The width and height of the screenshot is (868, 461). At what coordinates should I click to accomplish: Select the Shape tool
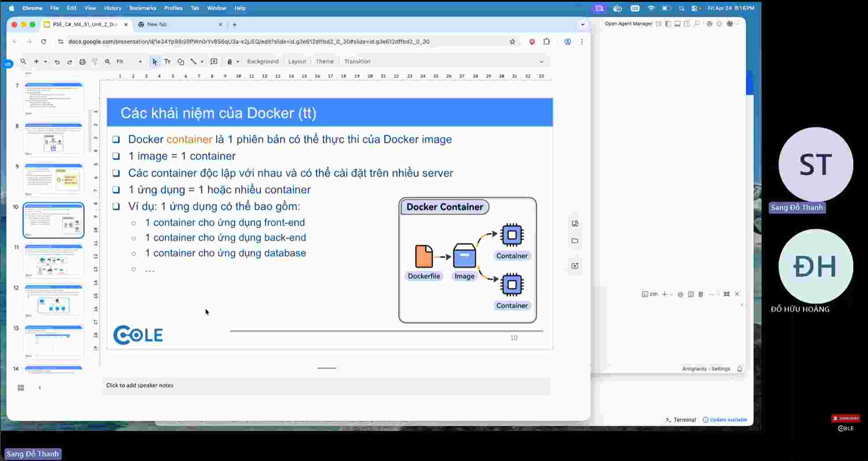pos(180,62)
